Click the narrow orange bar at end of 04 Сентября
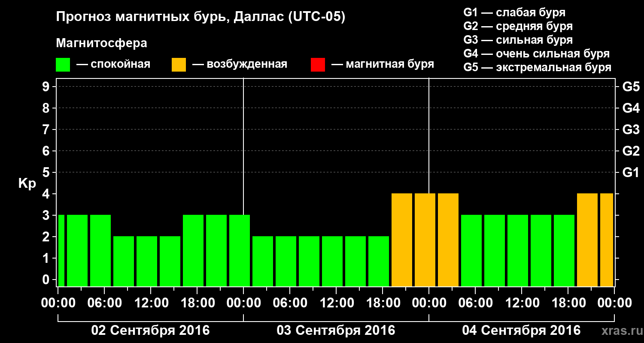Viewport: 644px width, 343px height. click(x=607, y=240)
